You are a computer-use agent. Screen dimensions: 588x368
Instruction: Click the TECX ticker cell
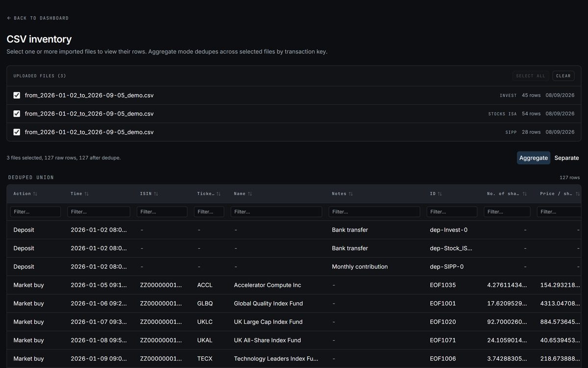click(x=205, y=359)
